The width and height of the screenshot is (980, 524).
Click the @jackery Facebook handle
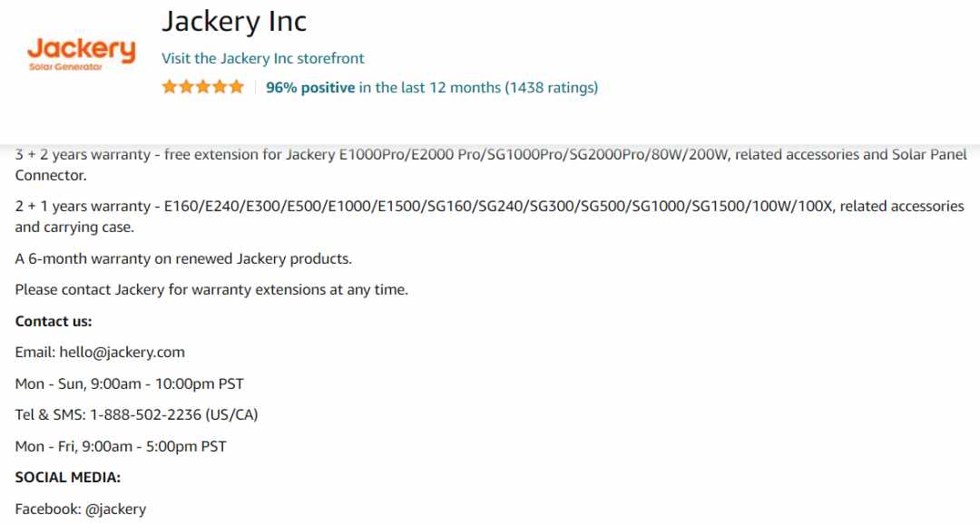pyautogui.click(x=115, y=509)
